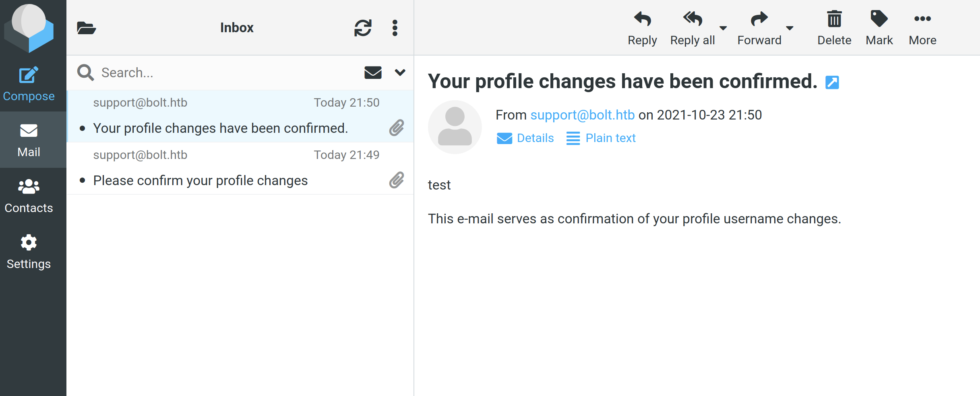Switch message view to Plain text

pyautogui.click(x=601, y=138)
